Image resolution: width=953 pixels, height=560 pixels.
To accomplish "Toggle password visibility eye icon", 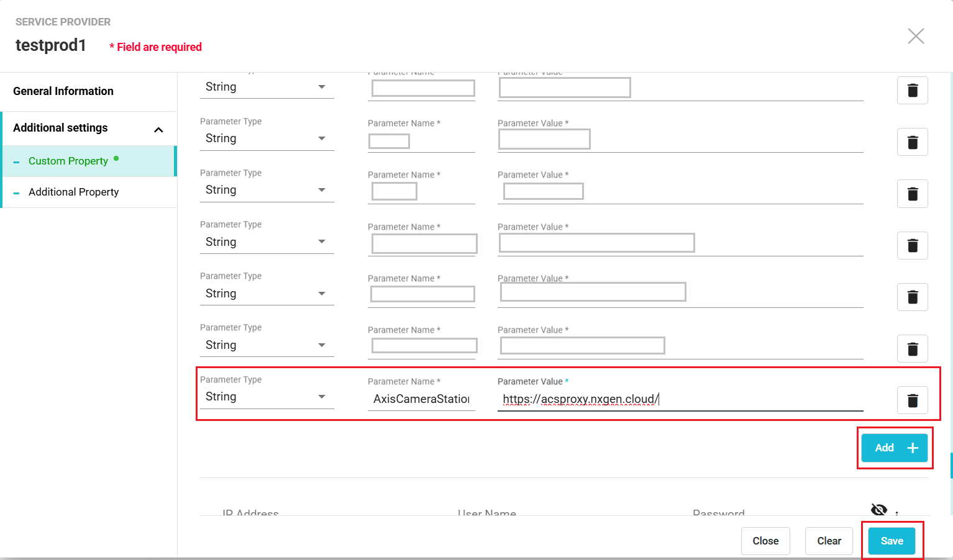I will (879, 510).
